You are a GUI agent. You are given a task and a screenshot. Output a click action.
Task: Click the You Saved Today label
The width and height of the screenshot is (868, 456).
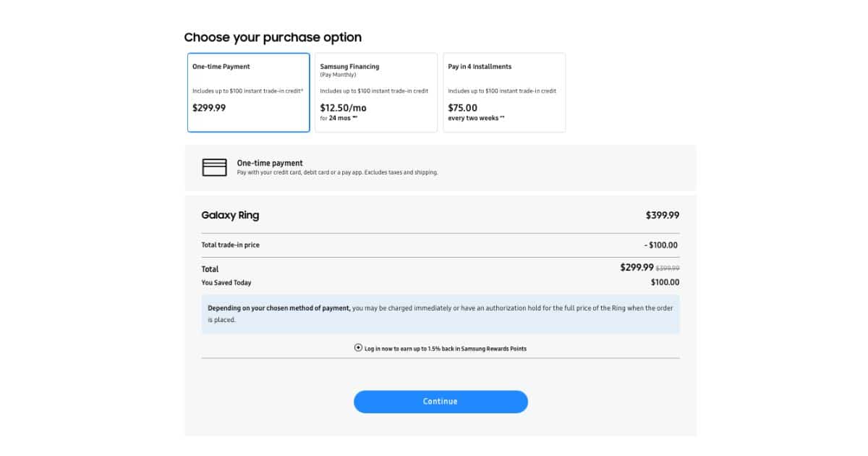click(226, 283)
